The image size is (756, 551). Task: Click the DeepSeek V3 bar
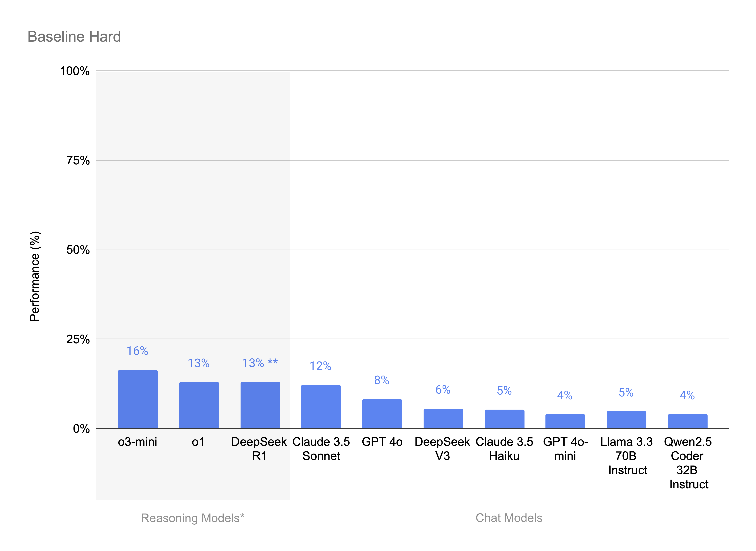[443, 419]
